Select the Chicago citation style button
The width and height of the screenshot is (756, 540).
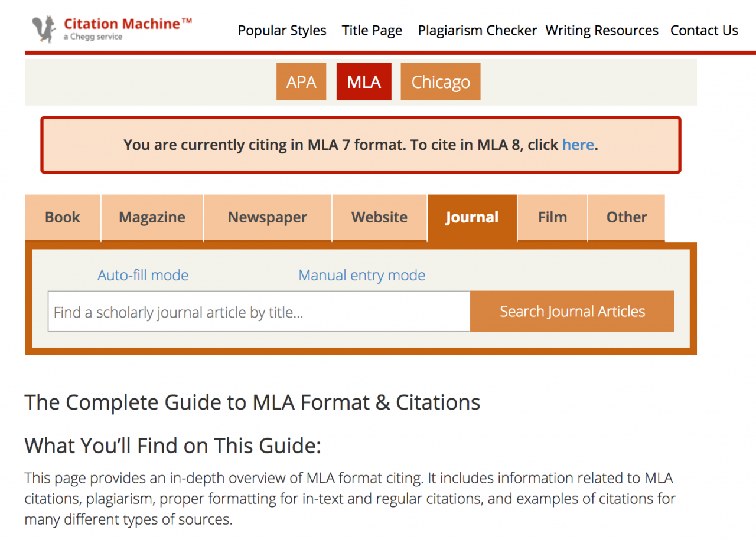coord(441,81)
